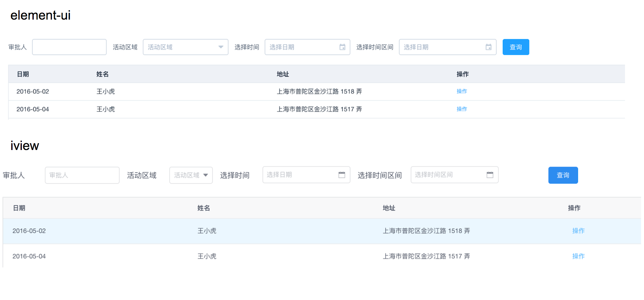Click the element-ui 查询 button
644x300 pixels.
516,47
